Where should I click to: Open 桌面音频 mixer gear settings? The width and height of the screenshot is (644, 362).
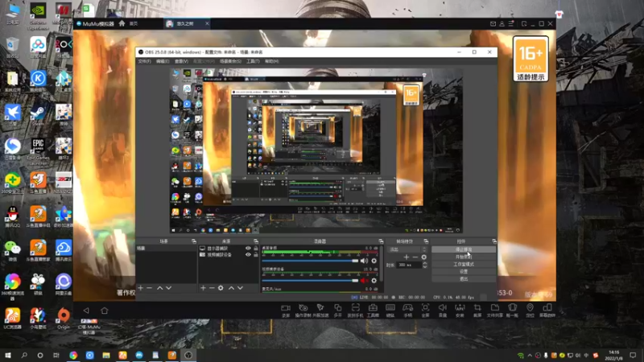pyautogui.click(x=374, y=261)
